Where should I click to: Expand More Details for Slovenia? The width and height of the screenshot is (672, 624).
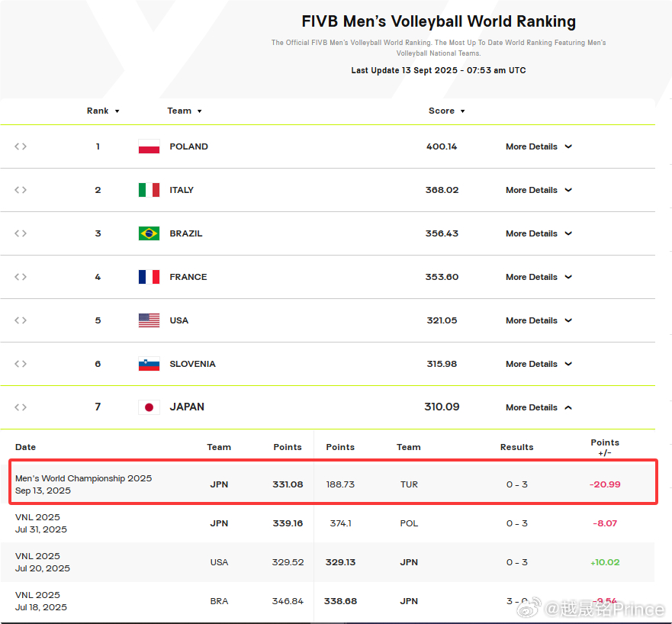(x=539, y=364)
